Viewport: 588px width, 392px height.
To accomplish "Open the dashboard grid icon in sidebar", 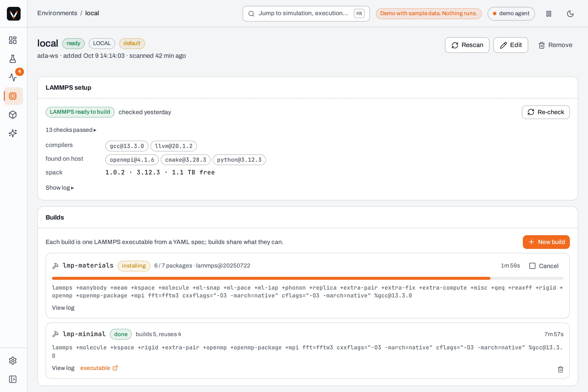I will (13, 40).
